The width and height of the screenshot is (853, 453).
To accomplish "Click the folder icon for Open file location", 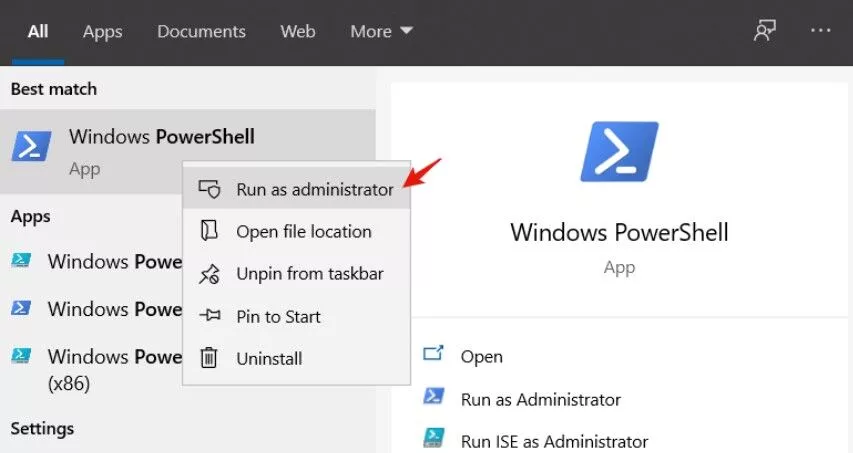I will pyautogui.click(x=209, y=231).
